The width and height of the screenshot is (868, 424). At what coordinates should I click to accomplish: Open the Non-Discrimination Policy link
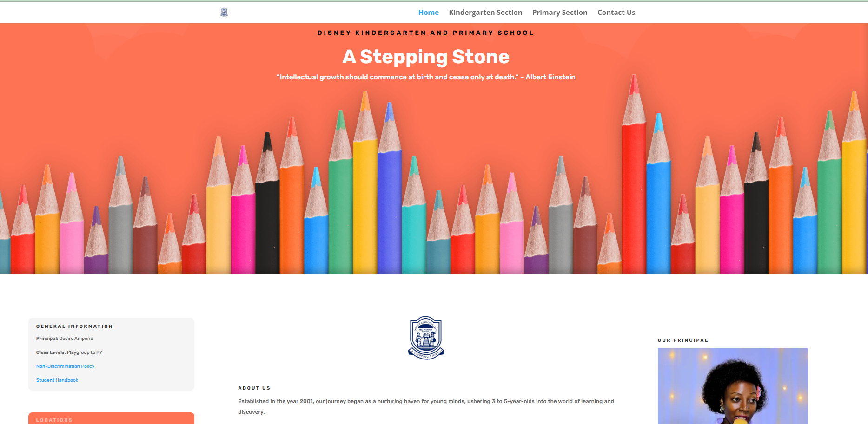click(x=65, y=366)
